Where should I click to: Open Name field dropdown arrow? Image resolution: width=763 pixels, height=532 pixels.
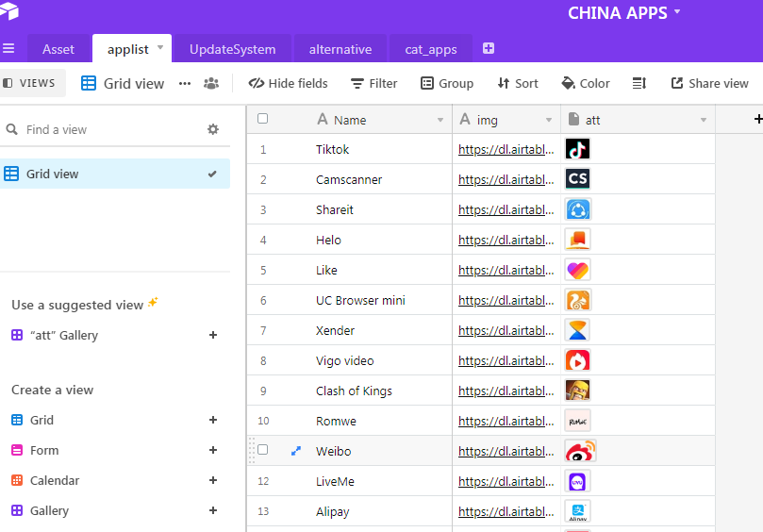(x=440, y=120)
